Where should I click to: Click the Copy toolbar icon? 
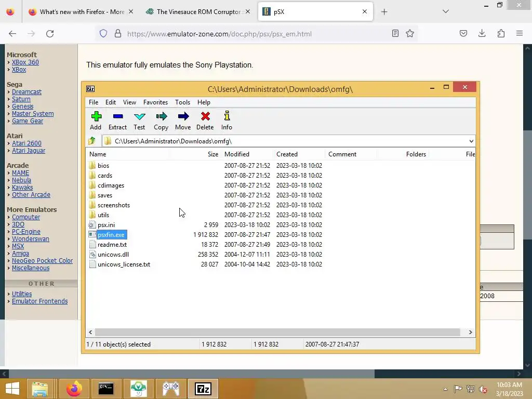161,121
